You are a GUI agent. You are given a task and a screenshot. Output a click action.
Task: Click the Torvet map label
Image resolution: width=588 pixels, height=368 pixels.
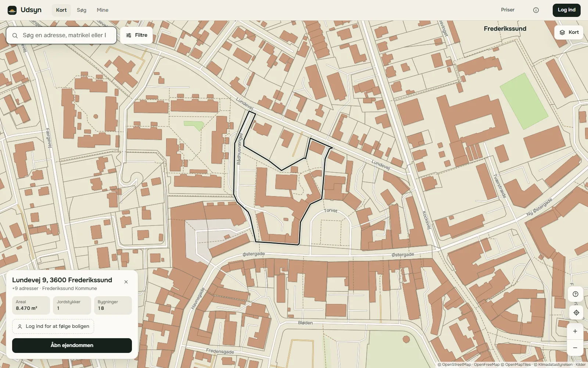tap(330, 210)
